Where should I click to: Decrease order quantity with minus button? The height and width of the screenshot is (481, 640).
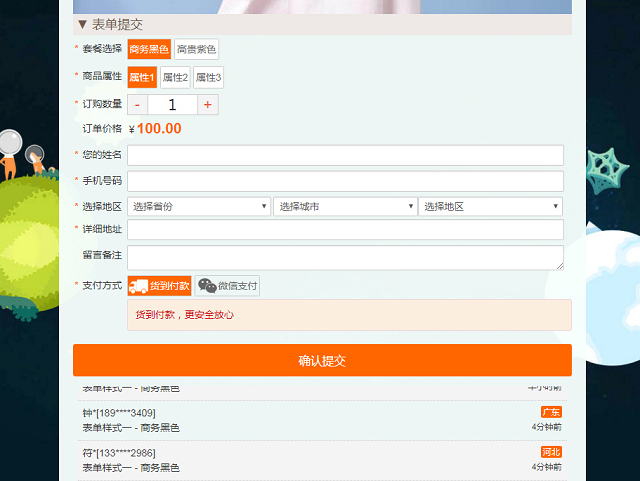pos(138,105)
